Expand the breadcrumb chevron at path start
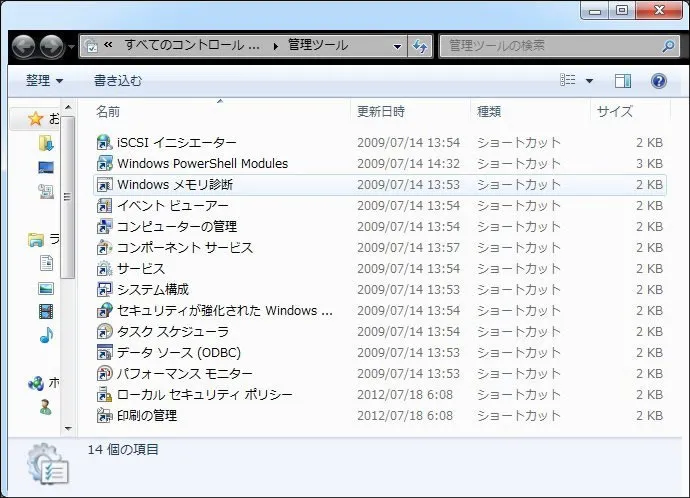 (108, 45)
